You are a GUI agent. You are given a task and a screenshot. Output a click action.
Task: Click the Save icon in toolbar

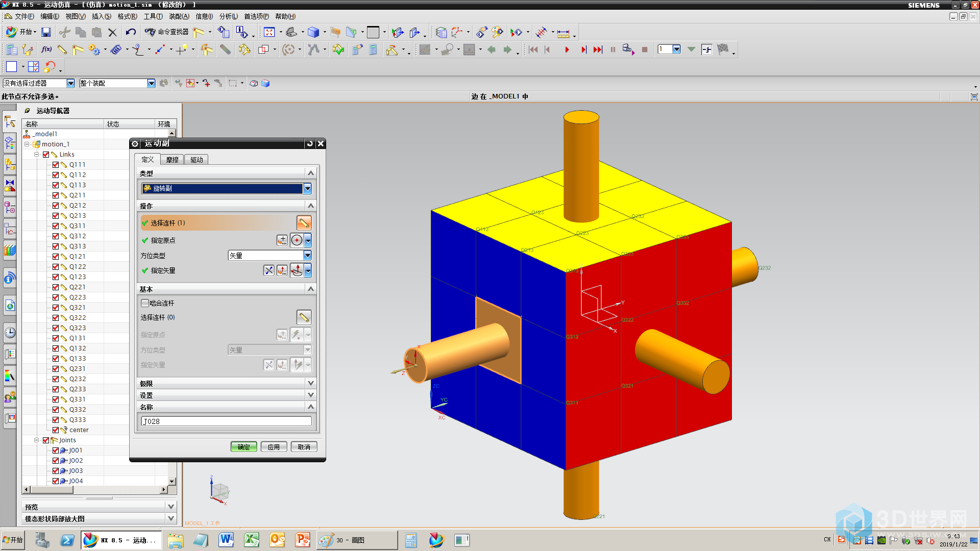[46, 32]
